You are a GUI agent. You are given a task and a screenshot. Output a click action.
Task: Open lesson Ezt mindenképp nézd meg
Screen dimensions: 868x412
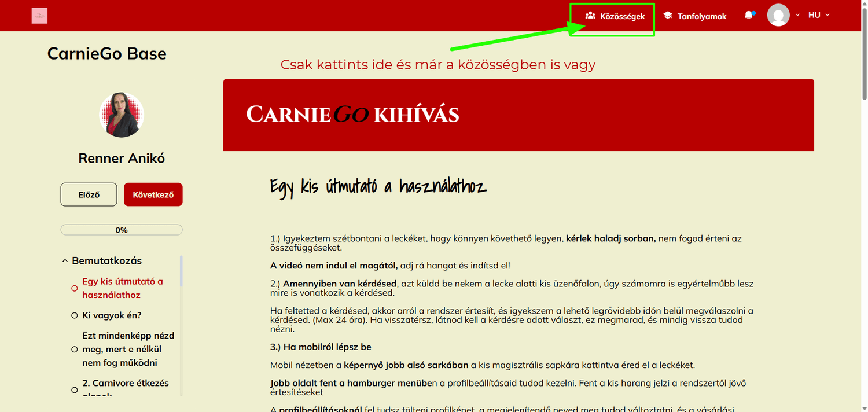(128, 349)
